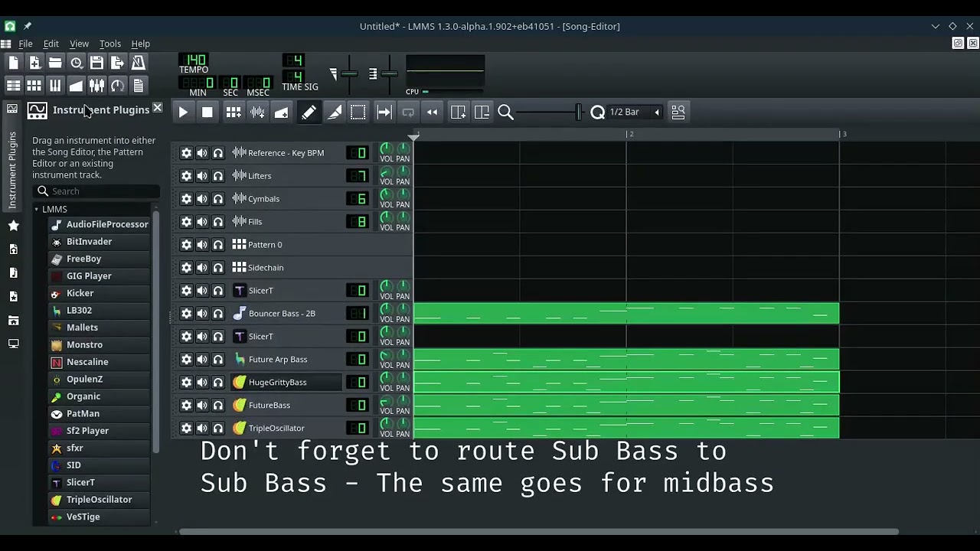Mute the Lifters track

pos(202,176)
